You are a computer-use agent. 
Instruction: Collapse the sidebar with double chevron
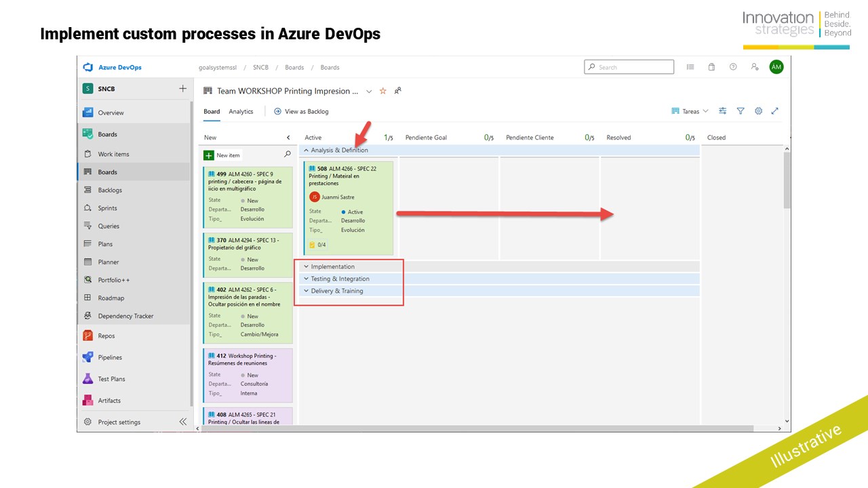click(x=182, y=422)
